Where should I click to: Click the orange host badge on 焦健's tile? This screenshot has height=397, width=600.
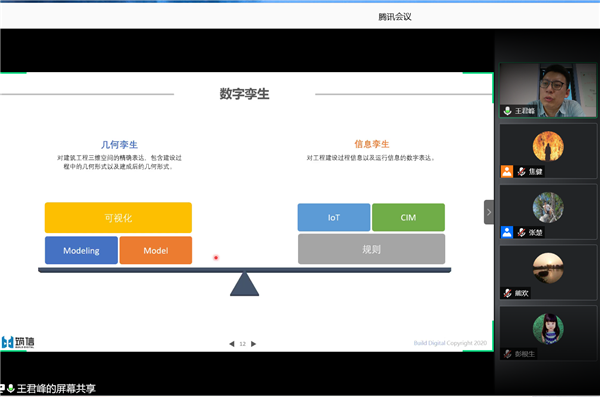point(507,171)
